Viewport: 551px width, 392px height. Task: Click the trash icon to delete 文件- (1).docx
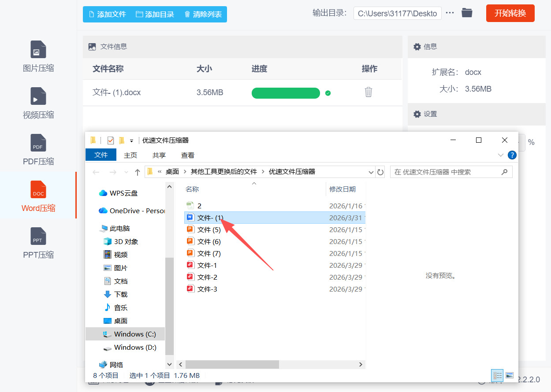click(x=369, y=92)
